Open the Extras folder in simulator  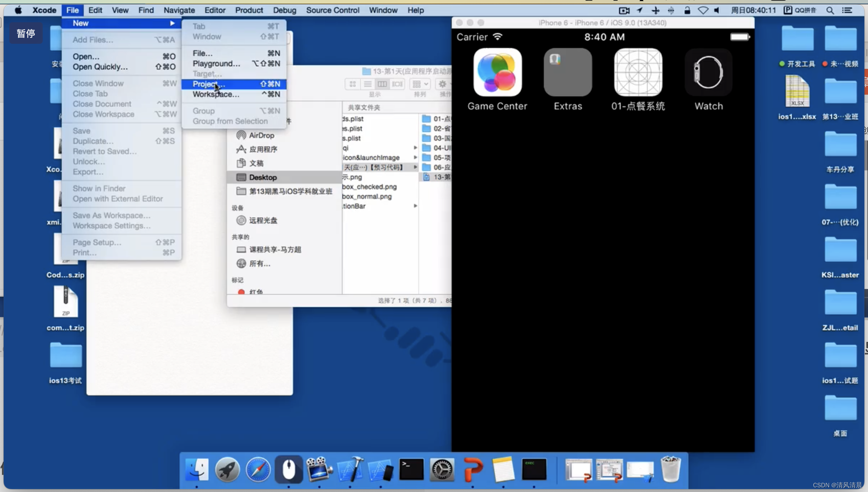coord(568,72)
